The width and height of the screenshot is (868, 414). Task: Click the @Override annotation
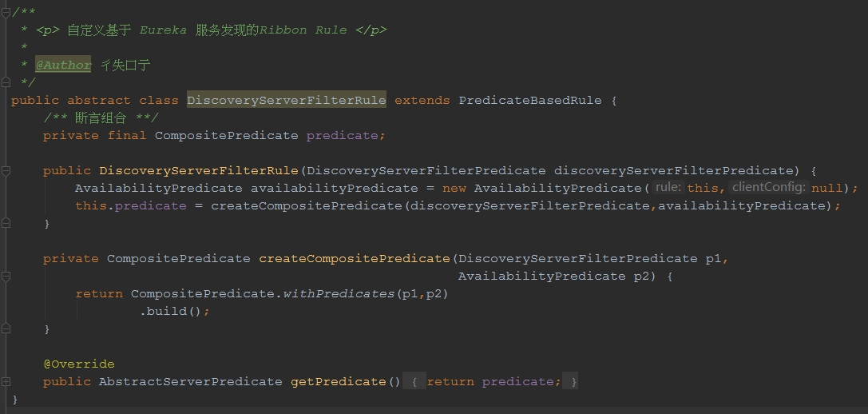tap(79, 364)
